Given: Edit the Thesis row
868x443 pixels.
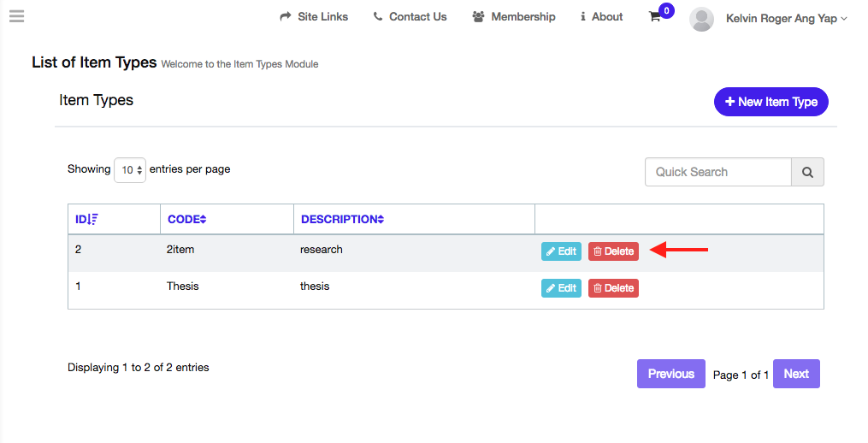Looking at the screenshot, I should [561, 288].
